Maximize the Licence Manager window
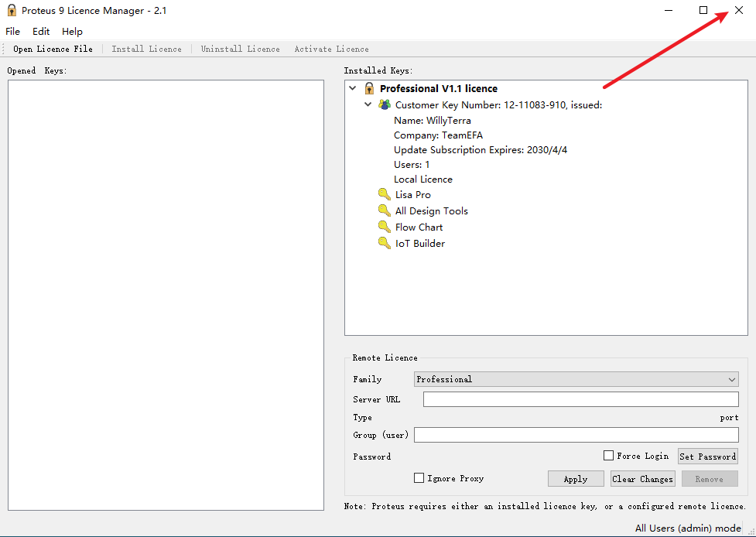The width and height of the screenshot is (756, 537). tap(703, 10)
